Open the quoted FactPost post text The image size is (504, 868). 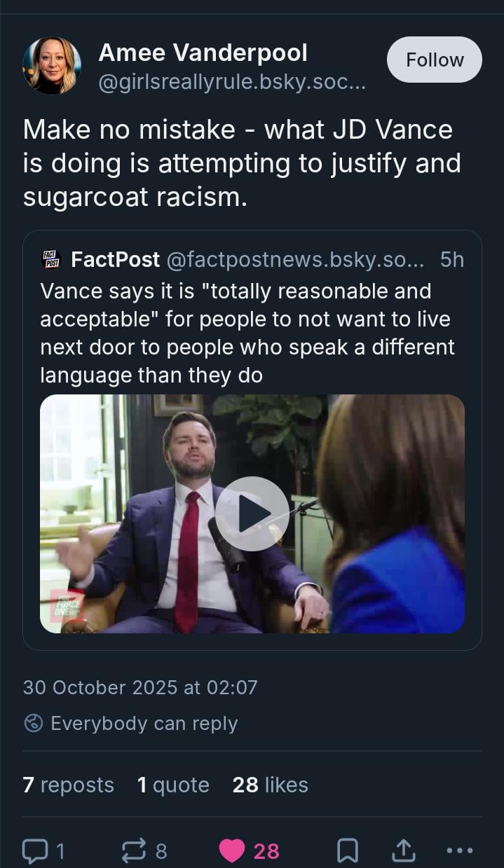pos(247,333)
